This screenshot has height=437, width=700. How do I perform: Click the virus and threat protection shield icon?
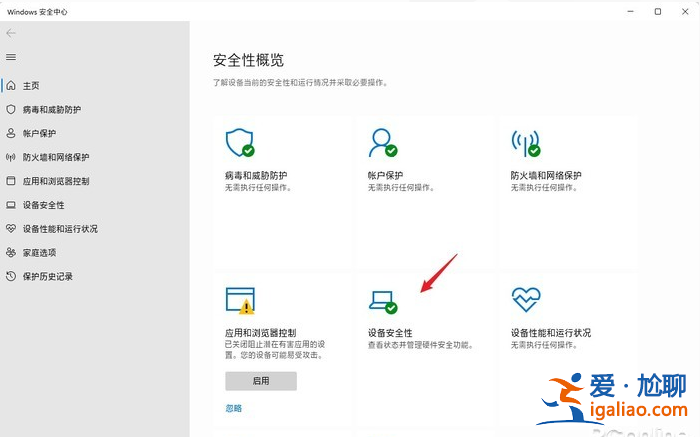(x=239, y=143)
